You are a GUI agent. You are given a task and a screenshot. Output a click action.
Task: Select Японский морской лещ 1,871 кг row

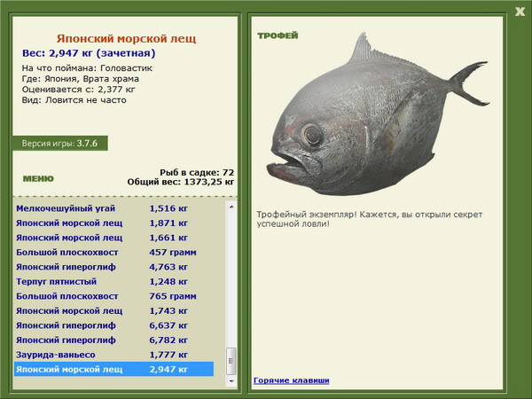click(x=114, y=223)
